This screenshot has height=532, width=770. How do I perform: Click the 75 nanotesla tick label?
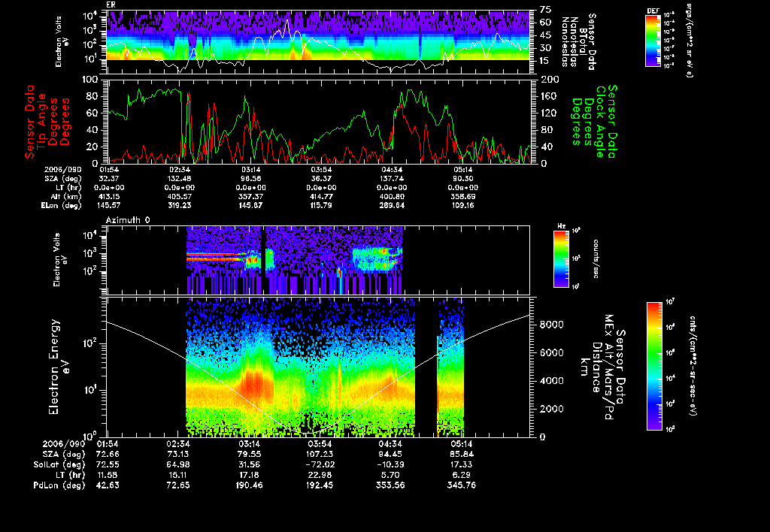pyautogui.click(x=546, y=10)
